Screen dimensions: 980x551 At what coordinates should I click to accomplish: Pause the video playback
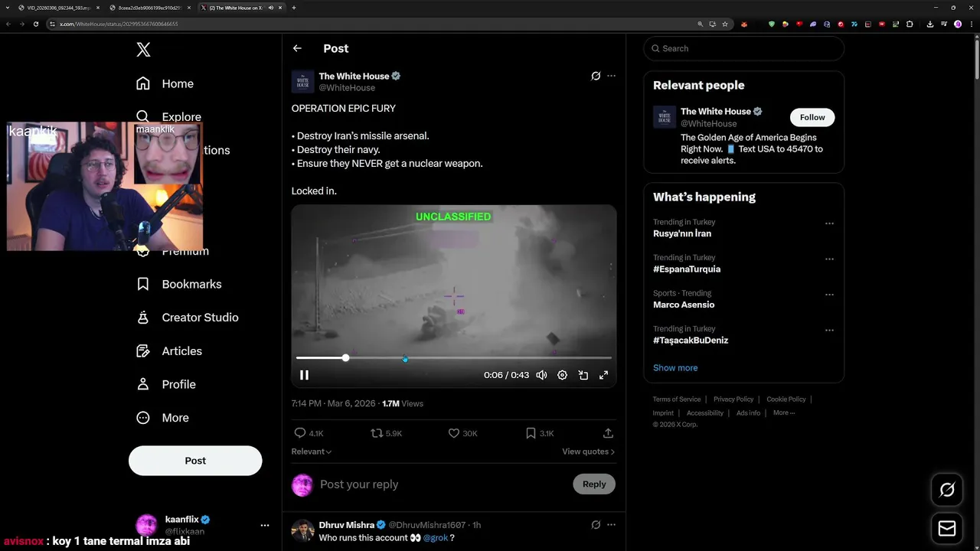coord(304,375)
